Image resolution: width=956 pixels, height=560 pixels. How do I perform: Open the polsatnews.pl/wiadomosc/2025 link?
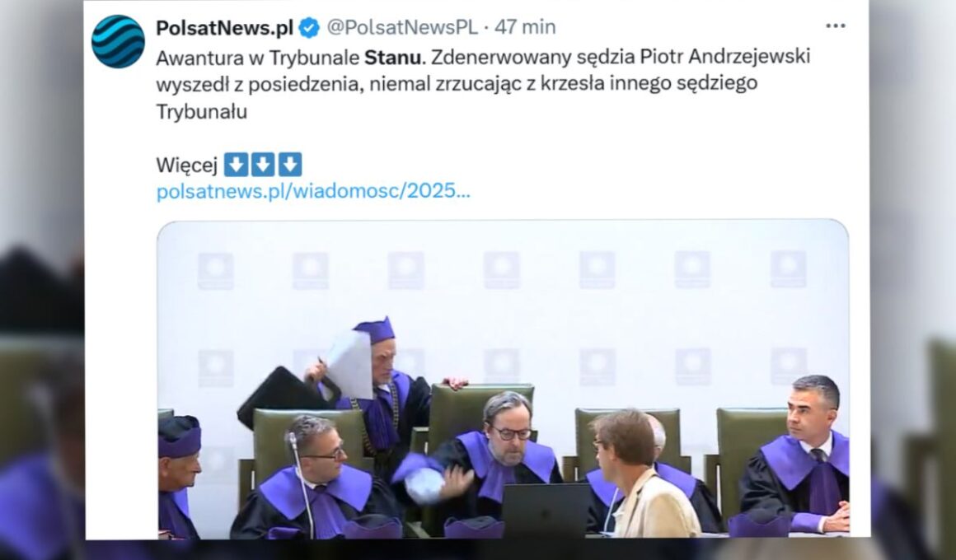tap(313, 191)
